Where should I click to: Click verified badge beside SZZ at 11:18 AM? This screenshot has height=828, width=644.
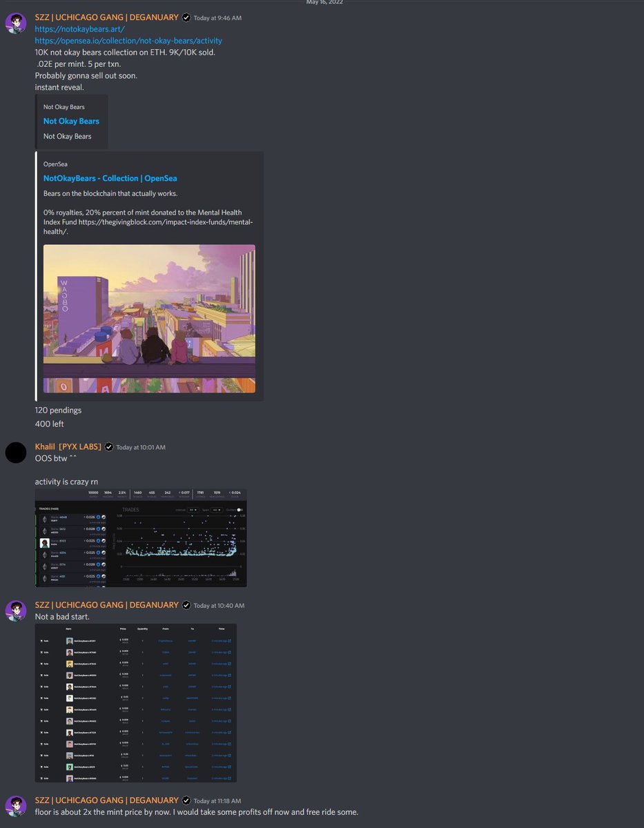click(186, 800)
